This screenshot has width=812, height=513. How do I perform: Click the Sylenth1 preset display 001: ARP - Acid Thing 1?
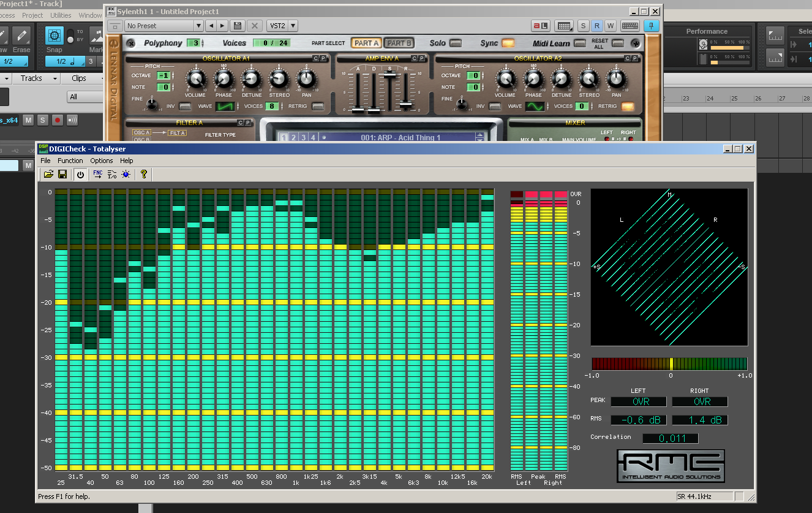400,137
